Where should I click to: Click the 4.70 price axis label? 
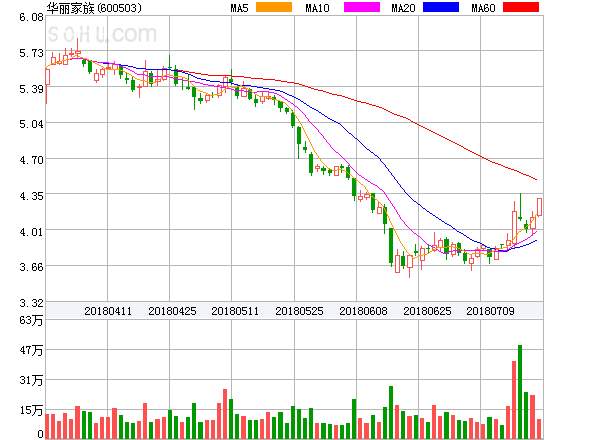(x=31, y=160)
